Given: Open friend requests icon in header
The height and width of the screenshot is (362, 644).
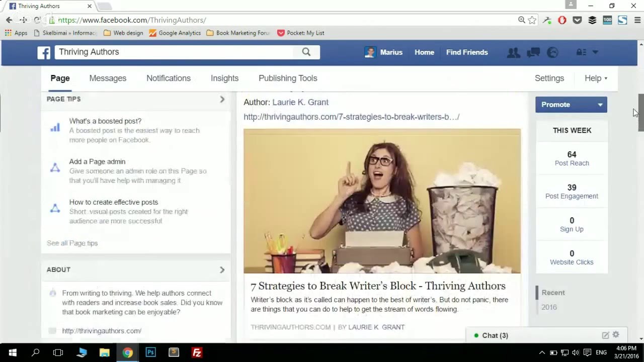Looking at the screenshot, I should 513,52.
